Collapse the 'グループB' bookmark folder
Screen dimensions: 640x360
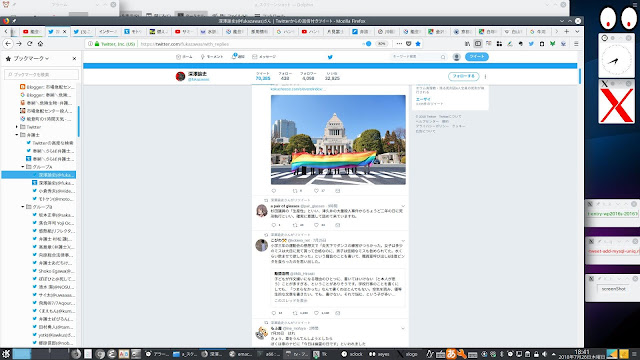click(23, 207)
